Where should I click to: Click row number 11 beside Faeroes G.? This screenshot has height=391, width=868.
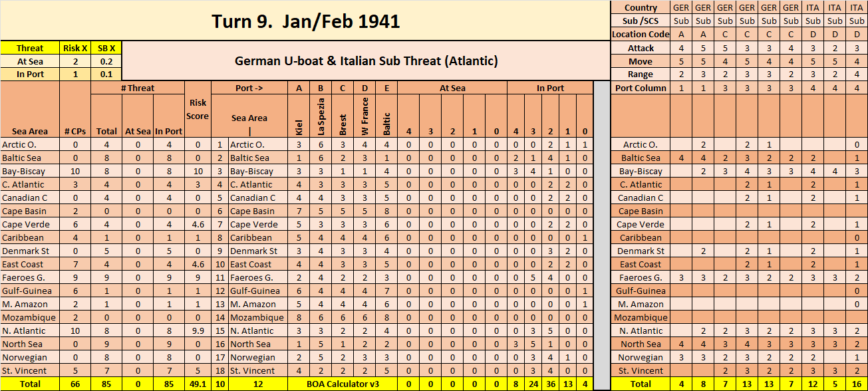(x=219, y=277)
